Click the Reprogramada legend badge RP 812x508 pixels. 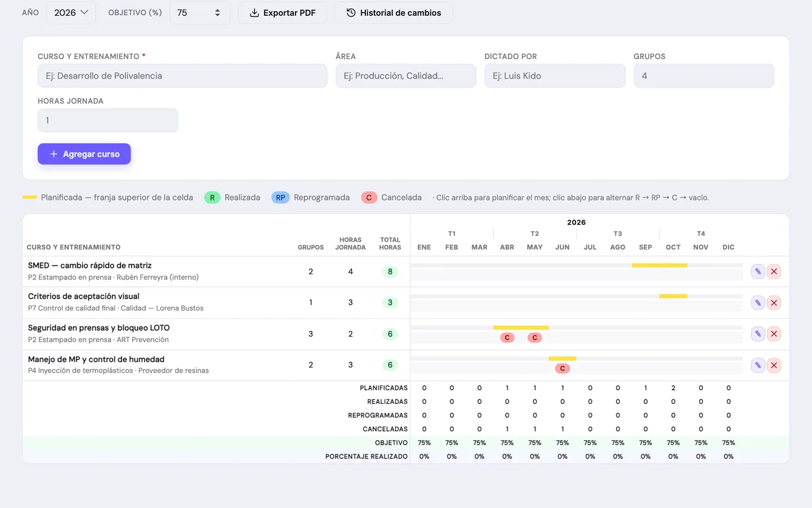(280, 197)
